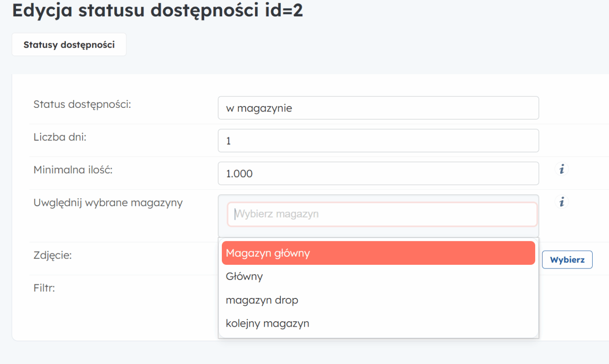The image size is (609, 364).
Task: Select highlighted Magazyn główny option
Action: click(x=378, y=253)
